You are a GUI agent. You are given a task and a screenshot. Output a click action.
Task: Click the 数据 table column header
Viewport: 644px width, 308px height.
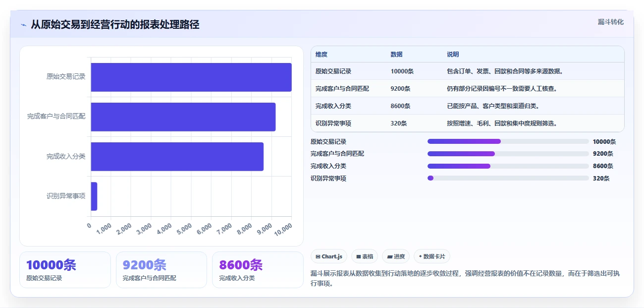pyautogui.click(x=396, y=54)
